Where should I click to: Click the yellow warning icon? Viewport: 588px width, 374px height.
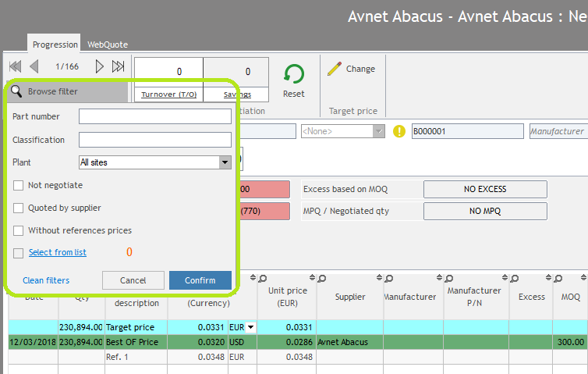click(399, 132)
